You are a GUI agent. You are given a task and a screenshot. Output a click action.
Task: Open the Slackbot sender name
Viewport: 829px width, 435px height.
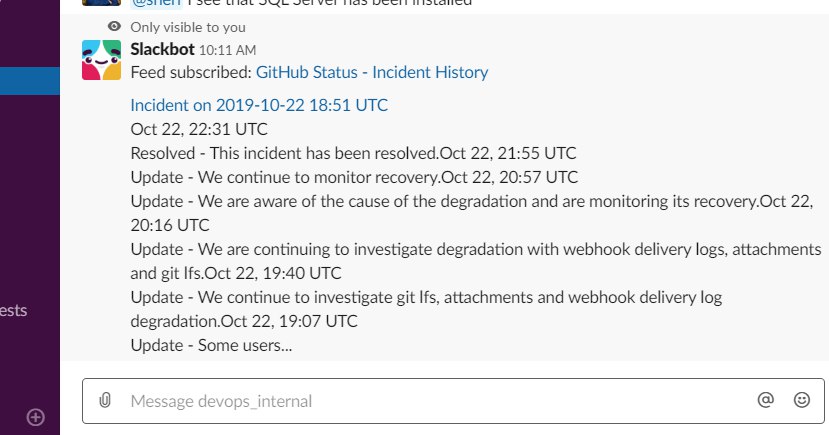tap(162, 50)
